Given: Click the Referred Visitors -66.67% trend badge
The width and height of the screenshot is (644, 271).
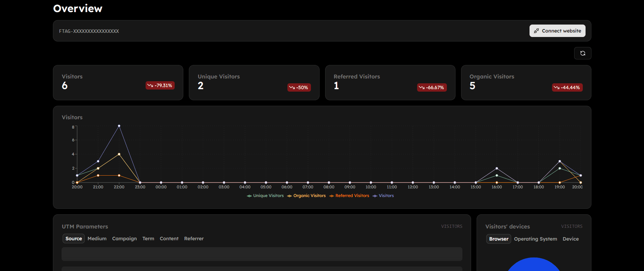Looking at the screenshot, I should [x=432, y=87].
